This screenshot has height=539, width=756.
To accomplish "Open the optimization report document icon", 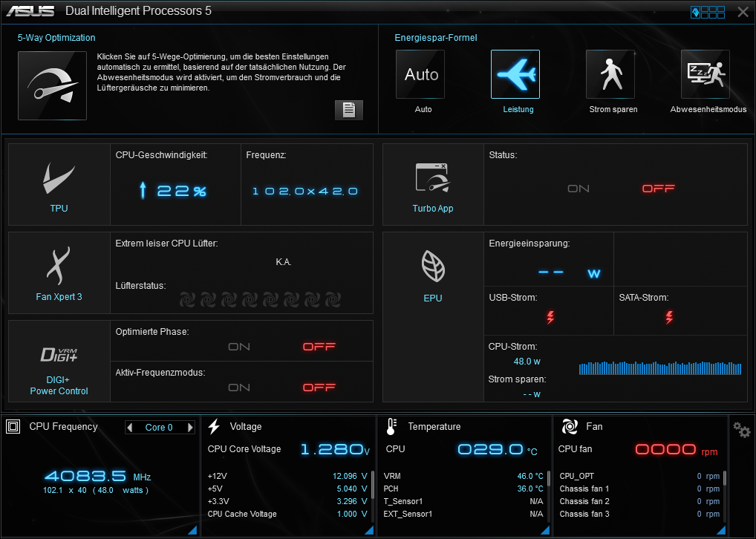I will pos(348,110).
